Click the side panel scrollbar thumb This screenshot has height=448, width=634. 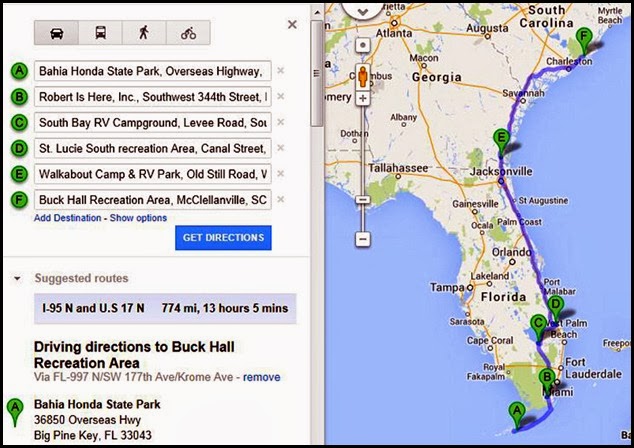click(x=317, y=73)
